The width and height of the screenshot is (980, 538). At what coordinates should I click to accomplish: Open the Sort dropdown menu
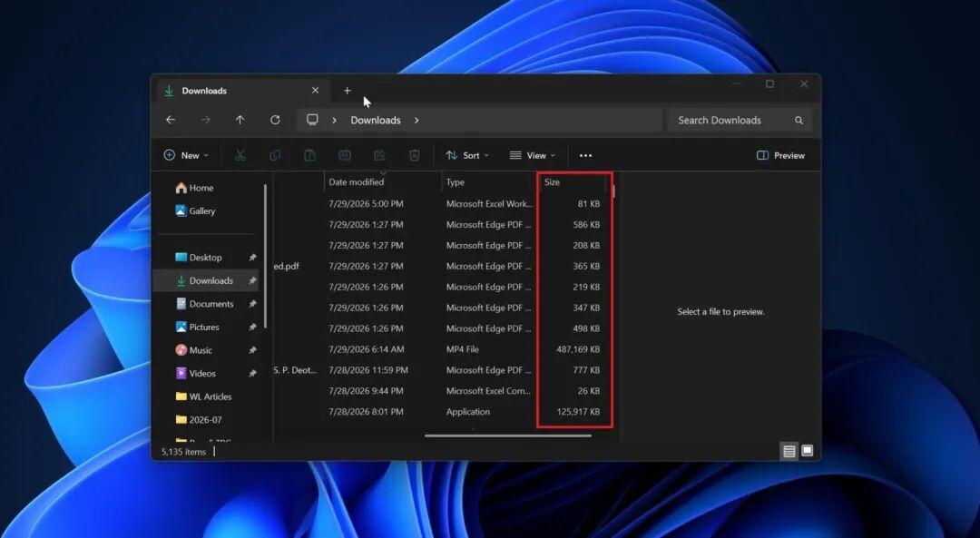tap(467, 155)
